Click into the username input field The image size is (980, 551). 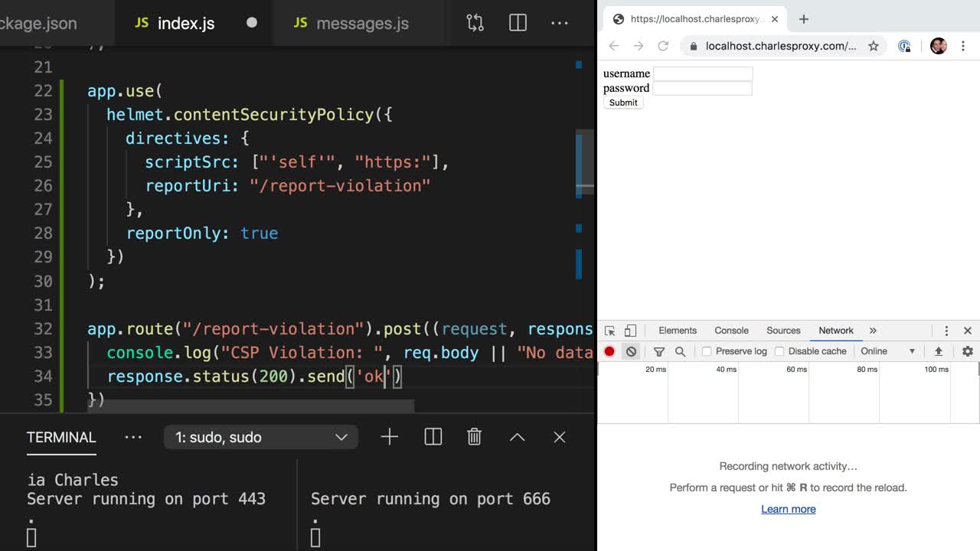702,73
